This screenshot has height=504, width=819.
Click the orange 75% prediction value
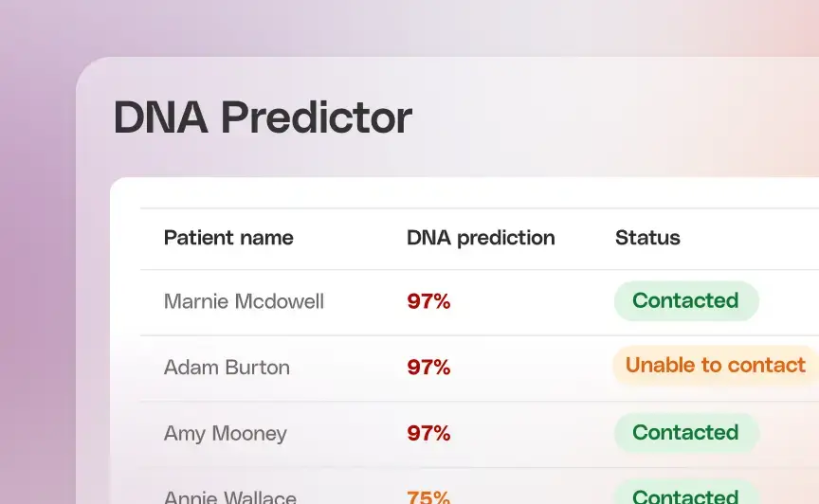click(x=428, y=496)
